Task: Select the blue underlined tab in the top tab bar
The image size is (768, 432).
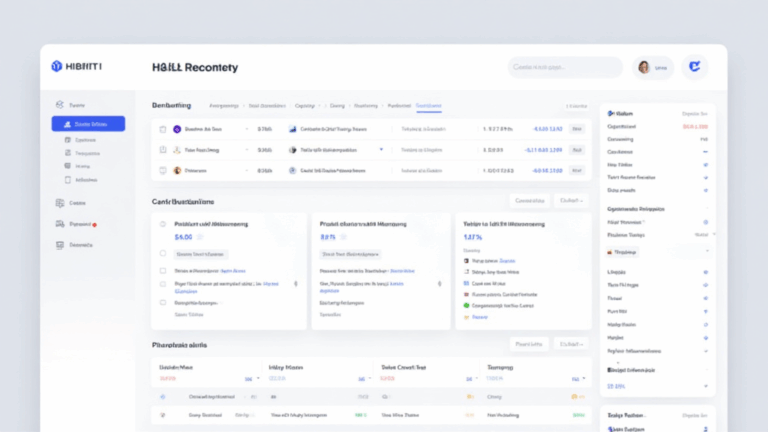Action: 429,105
